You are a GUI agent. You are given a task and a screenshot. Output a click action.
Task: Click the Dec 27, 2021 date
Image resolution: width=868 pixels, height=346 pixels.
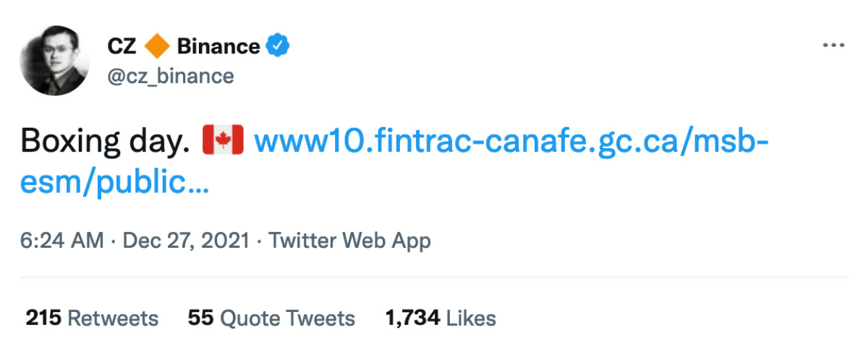(x=186, y=241)
